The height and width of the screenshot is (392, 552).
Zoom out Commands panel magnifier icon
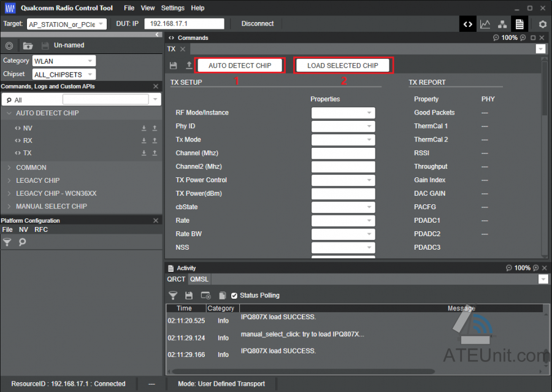(x=496, y=37)
